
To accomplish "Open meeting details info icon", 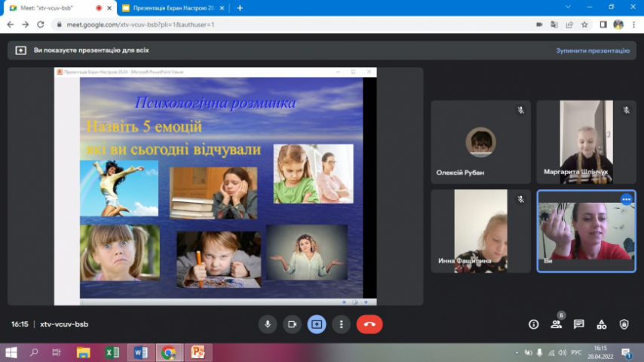I will click(534, 324).
